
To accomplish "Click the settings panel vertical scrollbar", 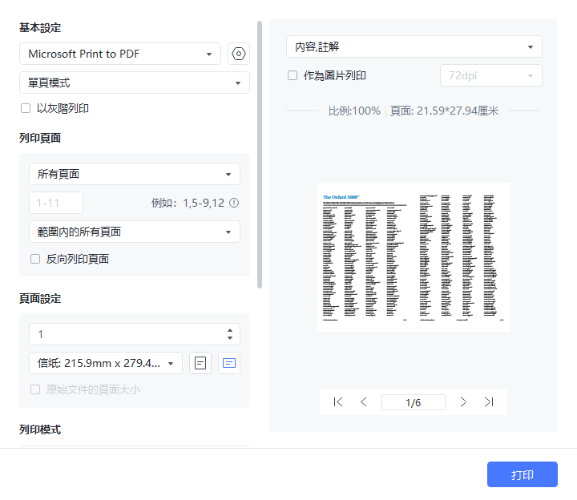I will point(259,155).
